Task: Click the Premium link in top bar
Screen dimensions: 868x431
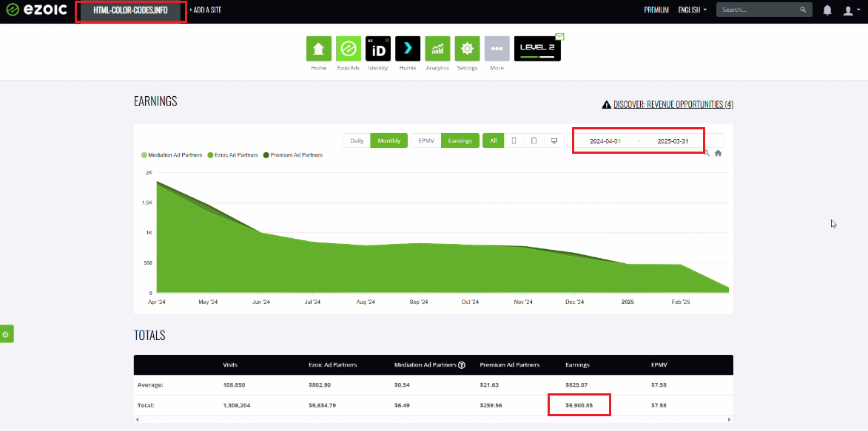Action: [656, 10]
